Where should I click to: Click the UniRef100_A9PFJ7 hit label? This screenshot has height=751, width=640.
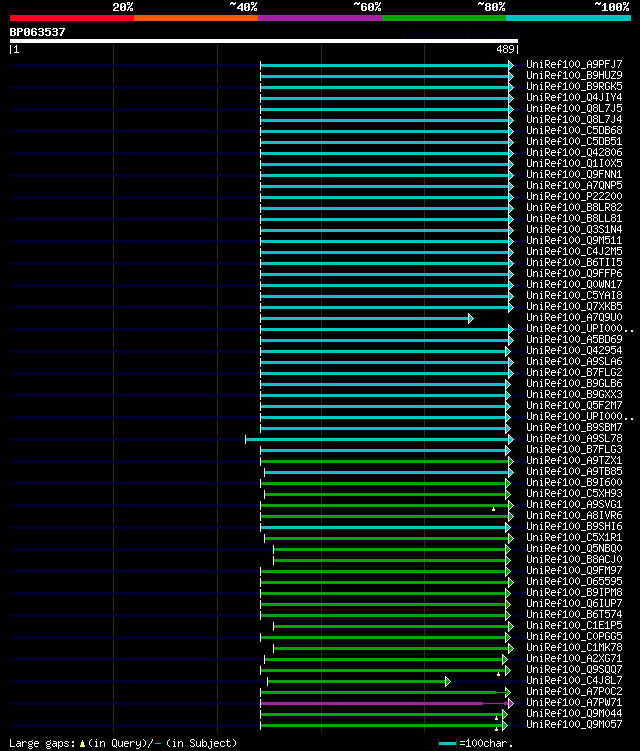(x=574, y=64)
